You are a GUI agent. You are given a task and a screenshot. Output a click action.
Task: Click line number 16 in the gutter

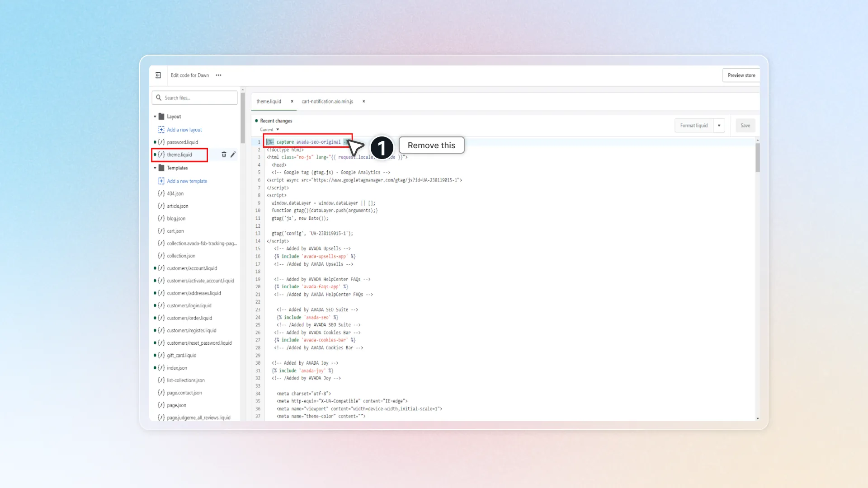tap(258, 257)
